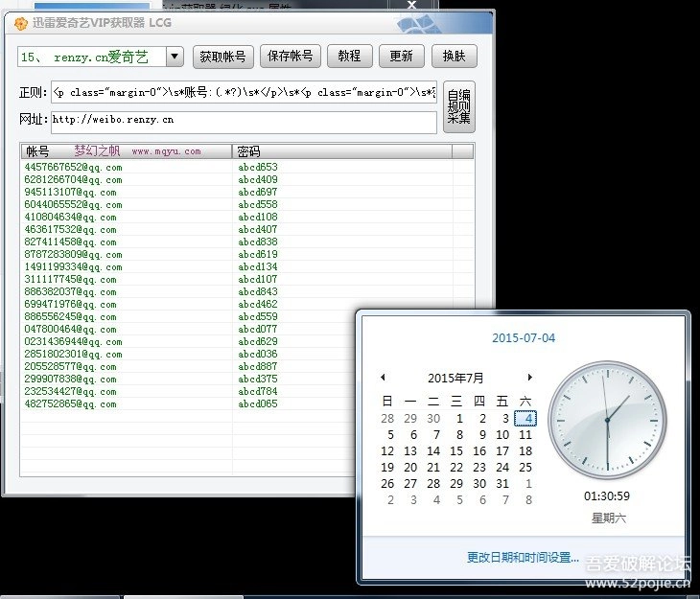
Task: Click password cell abcd559
Action: click(258, 317)
